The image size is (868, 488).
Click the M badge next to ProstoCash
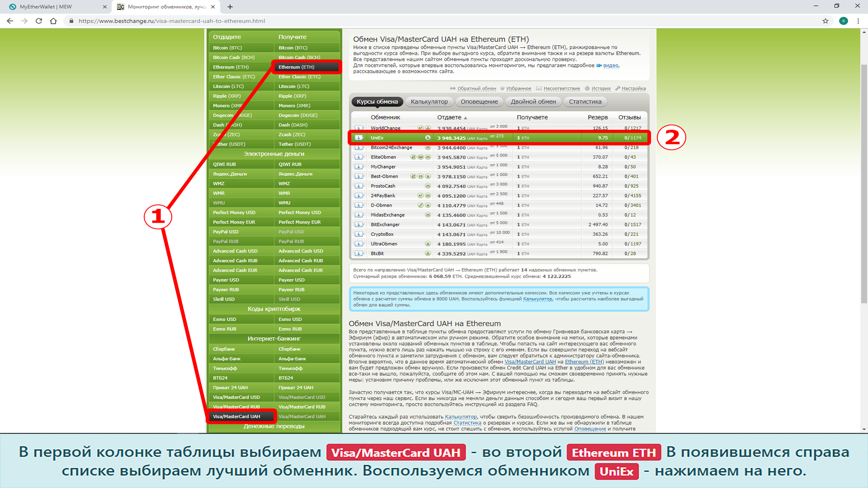428,186
